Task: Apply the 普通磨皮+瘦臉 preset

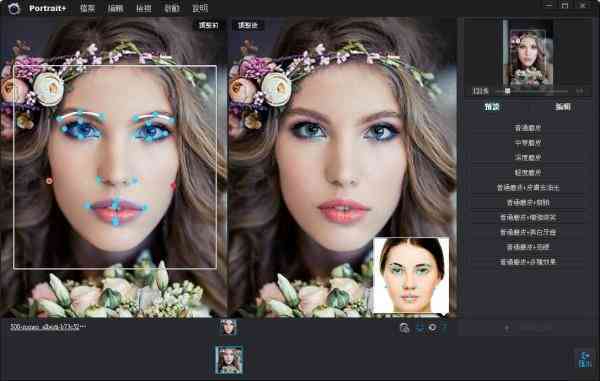Action: click(528, 202)
